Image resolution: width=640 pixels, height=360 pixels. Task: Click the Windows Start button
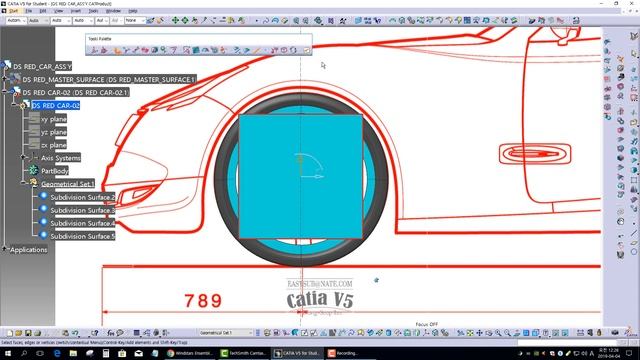coord(7,353)
